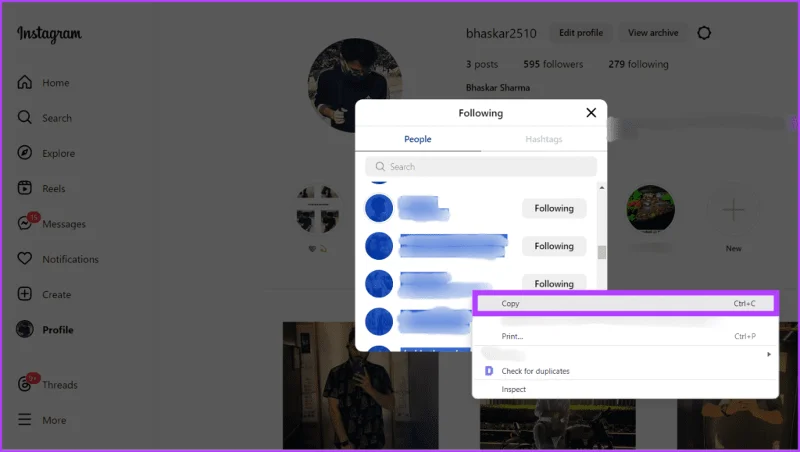Open the green circular story highlight
This screenshot has width=800, height=452.
[651, 209]
